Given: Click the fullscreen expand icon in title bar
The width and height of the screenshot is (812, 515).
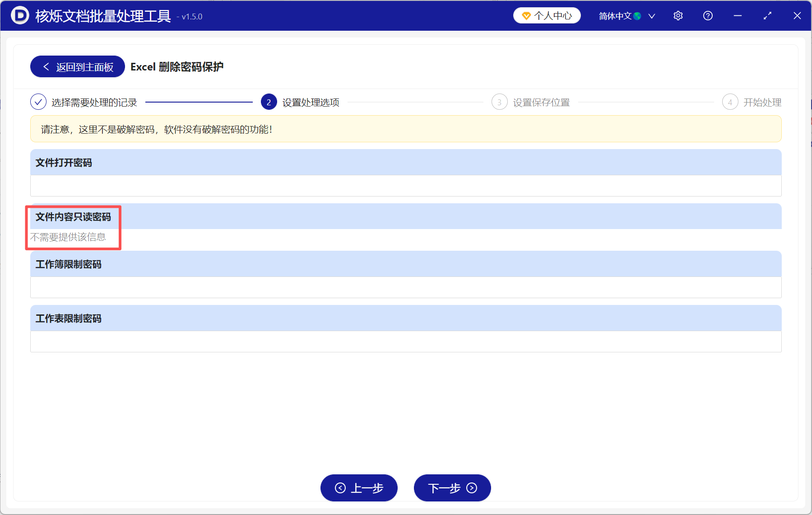Looking at the screenshot, I should tap(767, 15).
